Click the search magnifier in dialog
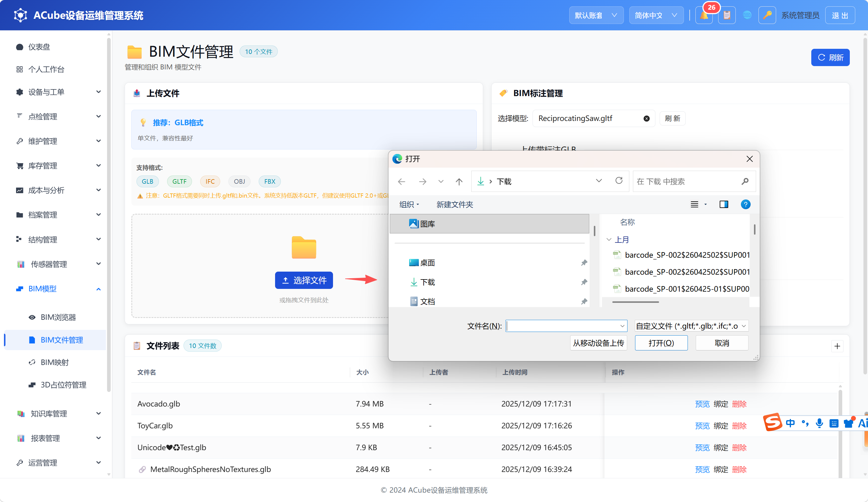Image resolution: width=868 pixels, height=502 pixels. tap(745, 182)
